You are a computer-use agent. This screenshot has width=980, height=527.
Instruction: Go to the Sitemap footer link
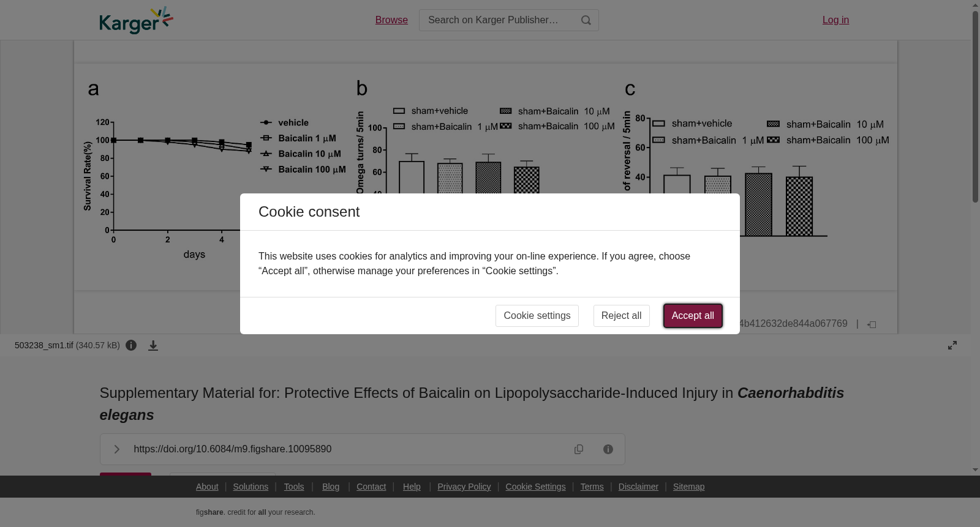(688, 487)
